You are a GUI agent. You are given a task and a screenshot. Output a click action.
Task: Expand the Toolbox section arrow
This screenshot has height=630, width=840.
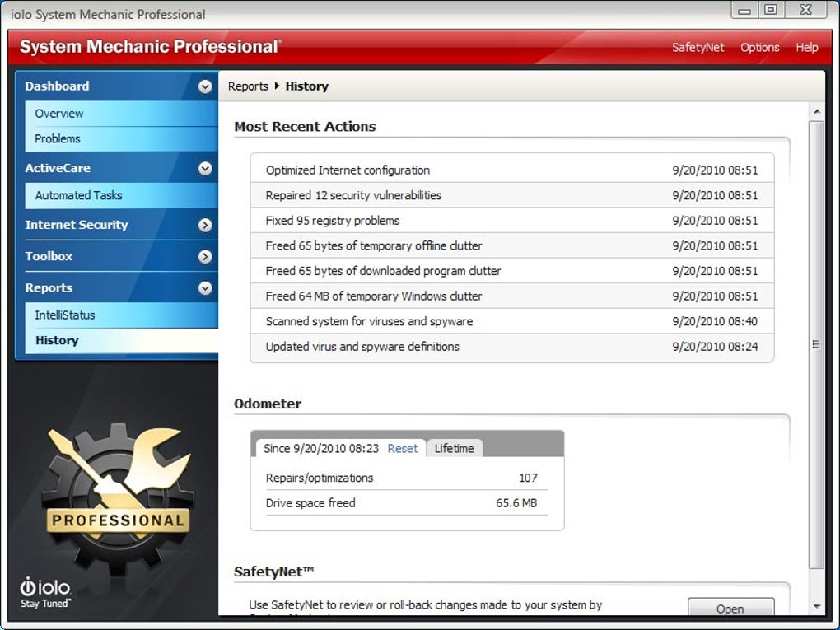tap(205, 257)
